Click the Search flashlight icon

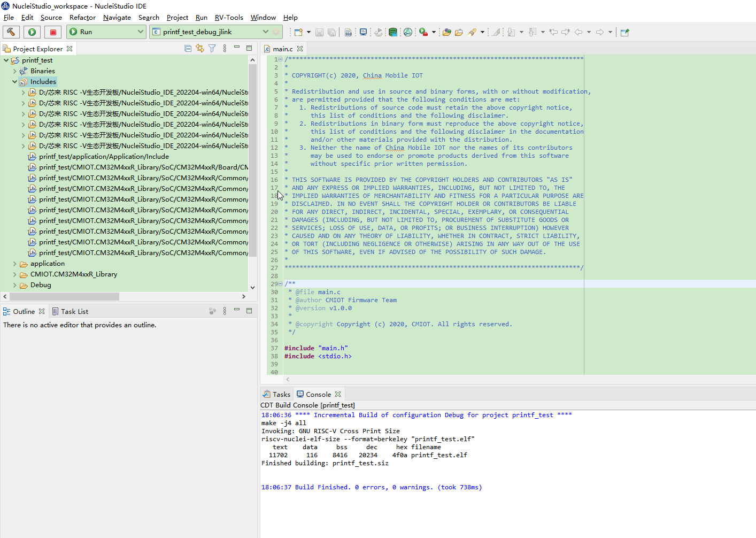(472, 32)
